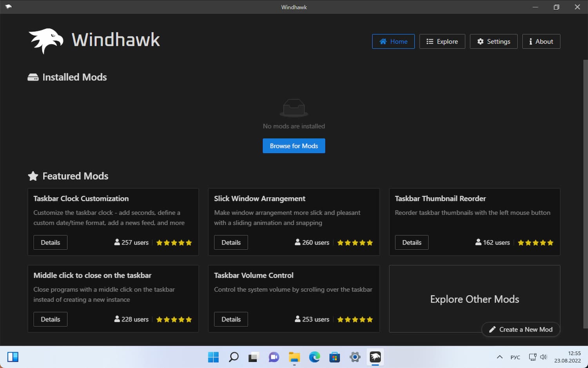The width and height of the screenshot is (588, 368).
Task: Click the Featured Mods heading
Action: [x=68, y=176]
